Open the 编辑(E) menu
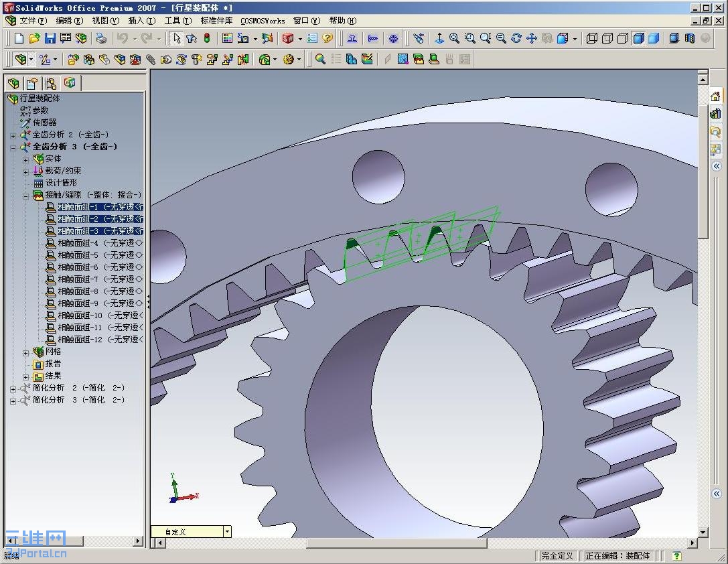This screenshot has height=564, width=728. point(69,20)
